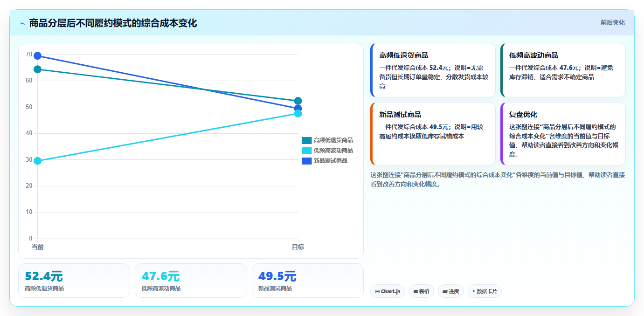The width and height of the screenshot is (644, 316).
Task: Select the 高频低退货商品 info card heading
Action: 403,55
